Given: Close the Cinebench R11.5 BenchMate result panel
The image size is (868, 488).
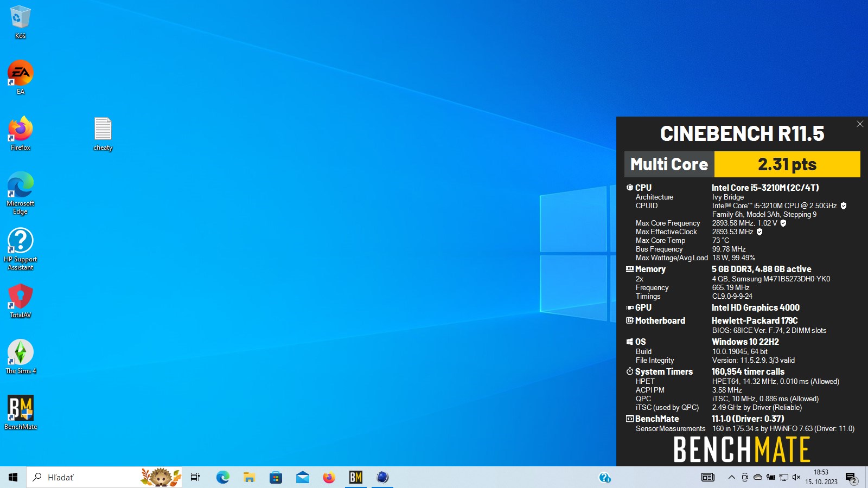Looking at the screenshot, I should pyautogui.click(x=860, y=124).
